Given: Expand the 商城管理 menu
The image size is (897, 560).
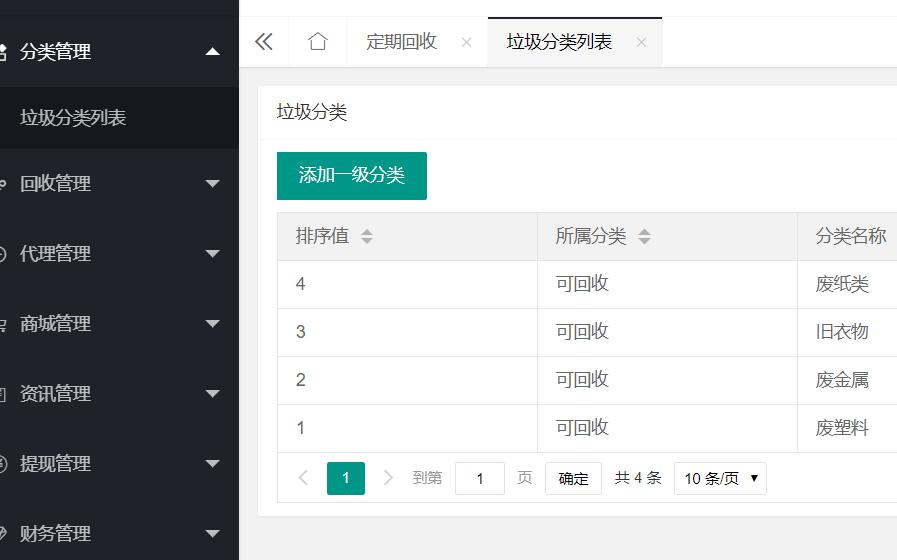Looking at the screenshot, I should 212,324.
